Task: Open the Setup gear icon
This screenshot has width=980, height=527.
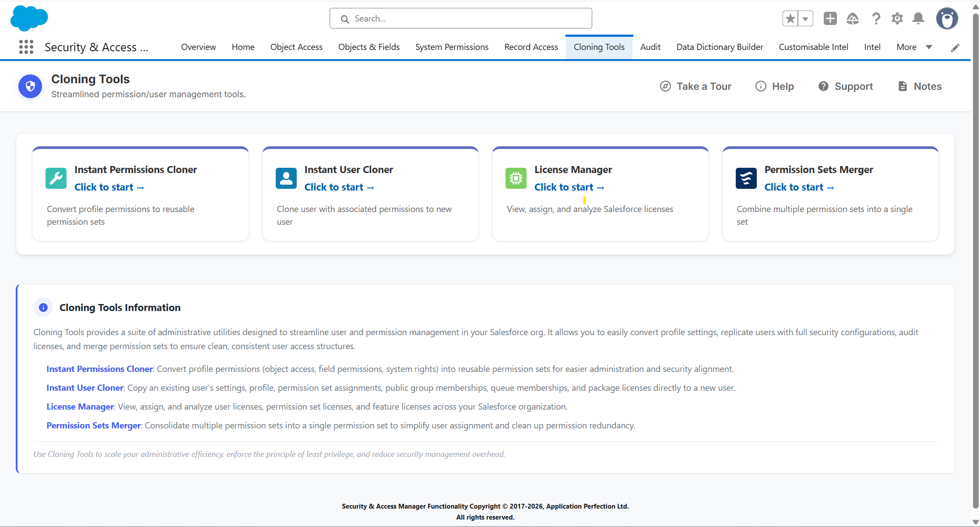Action: tap(897, 18)
